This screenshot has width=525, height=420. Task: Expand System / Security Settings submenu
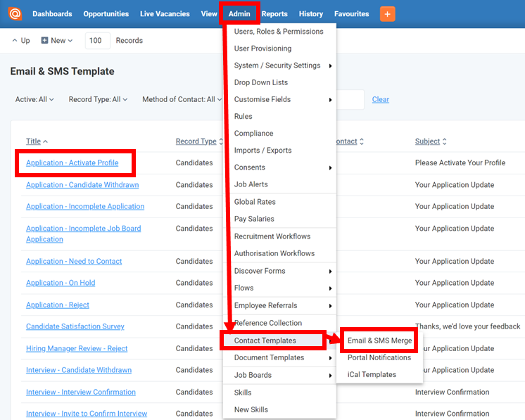pyautogui.click(x=330, y=66)
